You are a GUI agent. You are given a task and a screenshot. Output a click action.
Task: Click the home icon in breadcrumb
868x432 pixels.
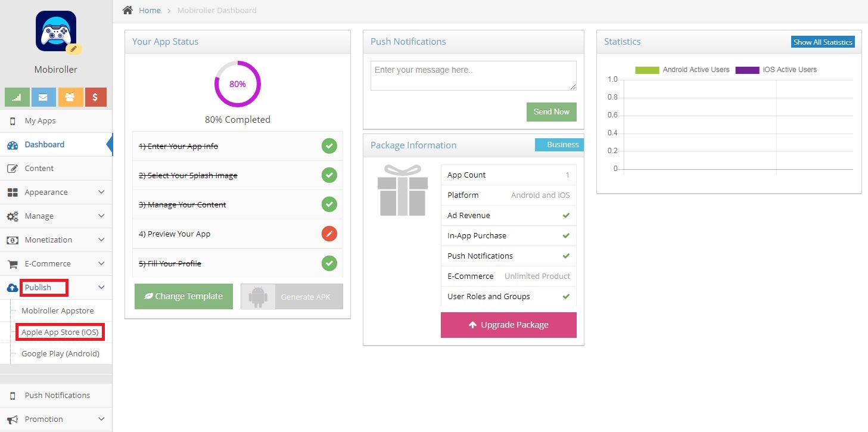127,10
